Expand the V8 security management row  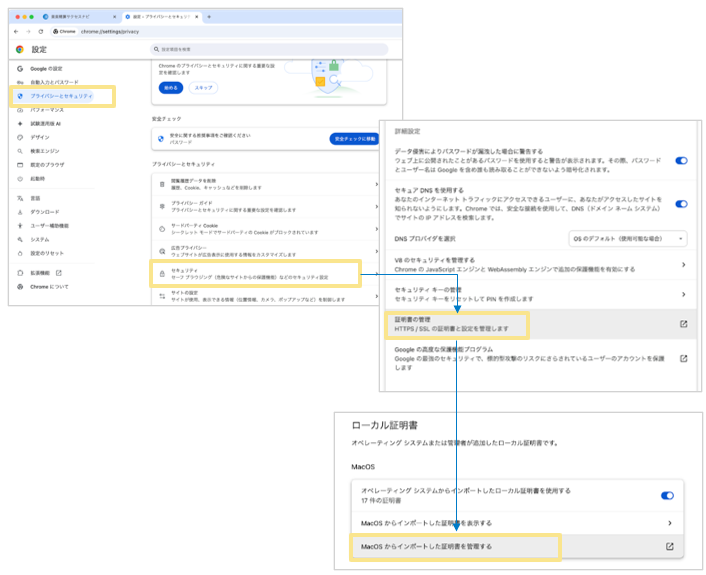[683, 265]
